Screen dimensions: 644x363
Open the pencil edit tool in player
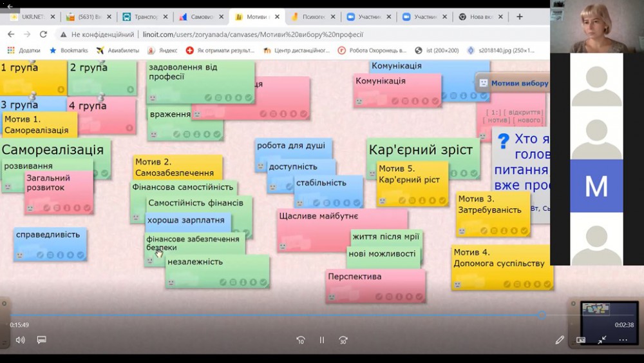560,340
